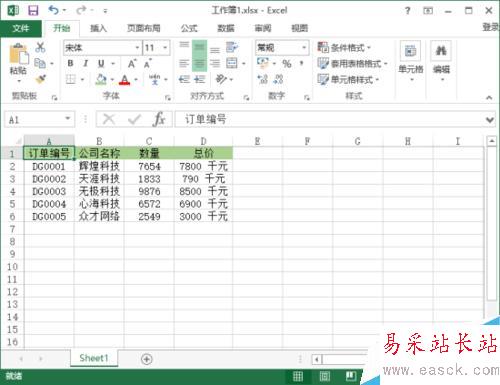Toggle Underline formatting

[101, 63]
